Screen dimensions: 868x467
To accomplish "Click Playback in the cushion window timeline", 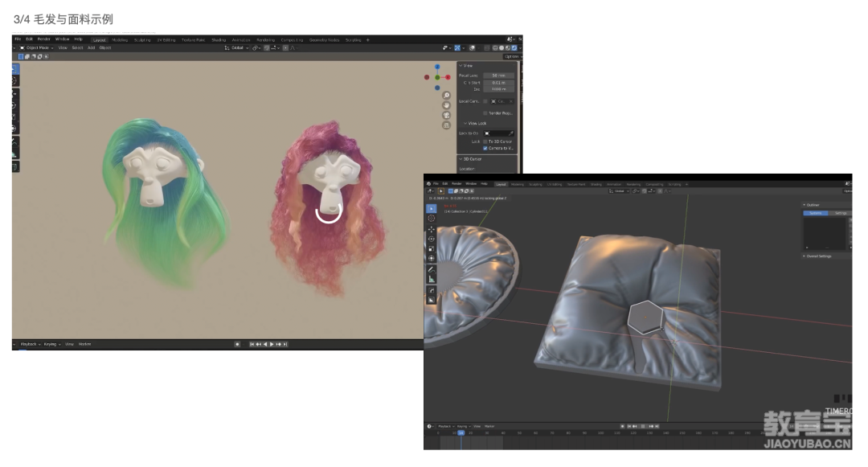I will pyautogui.click(x=444, y=426).
